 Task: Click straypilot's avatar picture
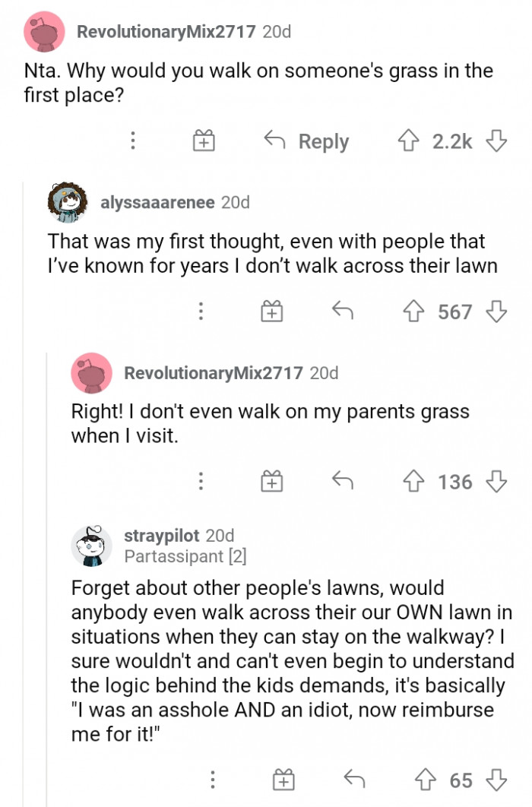(92, 545)
